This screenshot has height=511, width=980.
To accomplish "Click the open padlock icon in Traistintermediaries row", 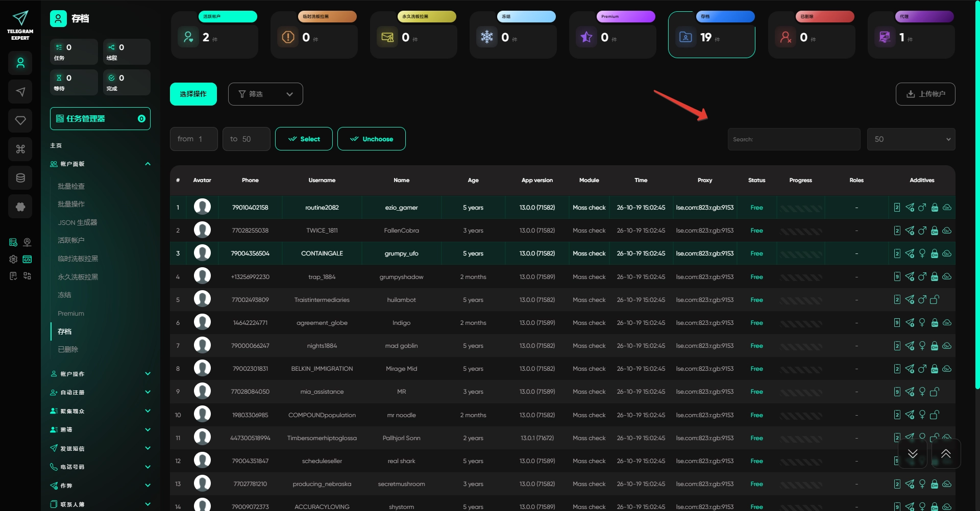I will pos(935,300).
